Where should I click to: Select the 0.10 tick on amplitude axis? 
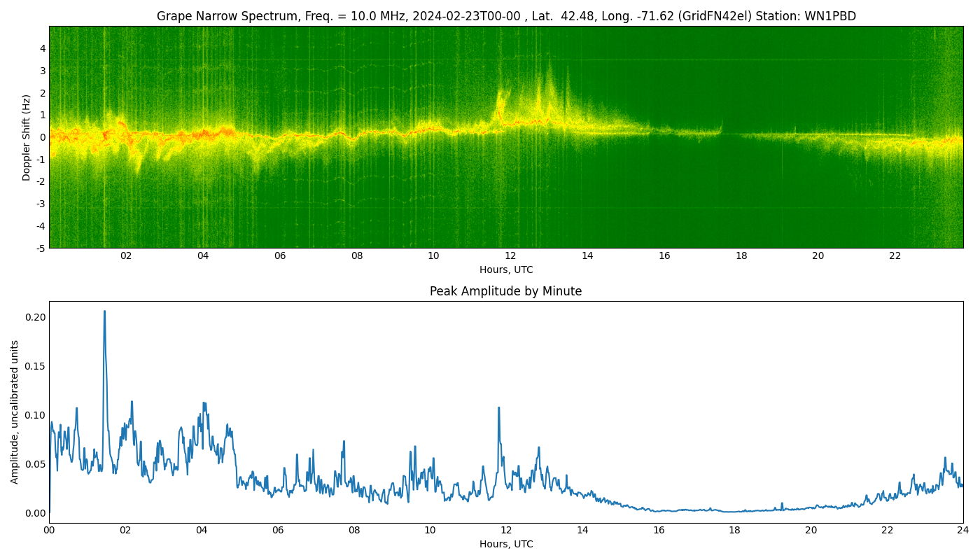point(34,415)
